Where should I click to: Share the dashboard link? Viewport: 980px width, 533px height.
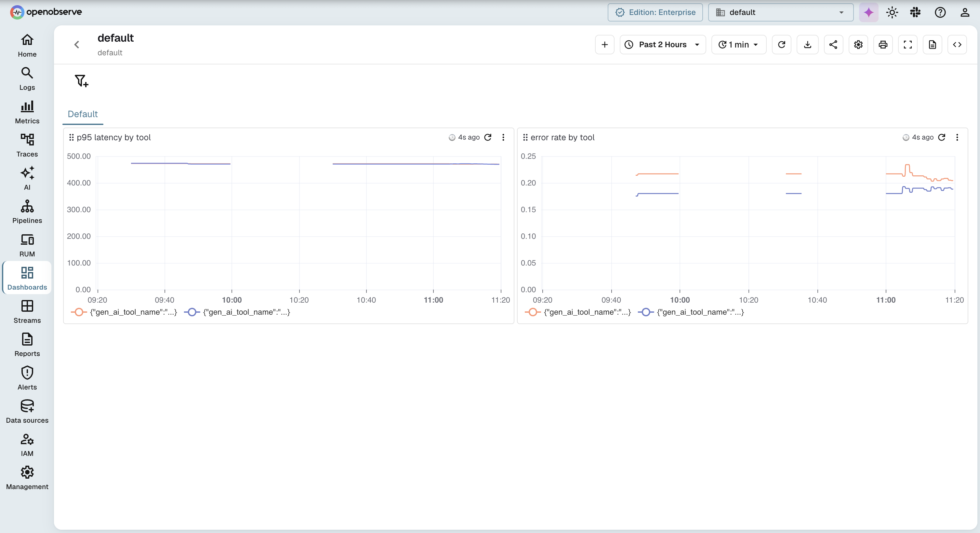[833, 45]
